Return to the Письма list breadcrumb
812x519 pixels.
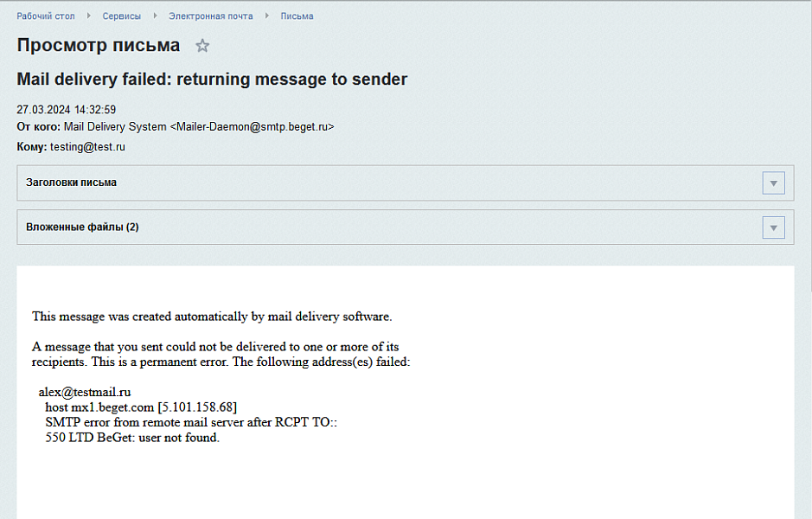point(297,16)
